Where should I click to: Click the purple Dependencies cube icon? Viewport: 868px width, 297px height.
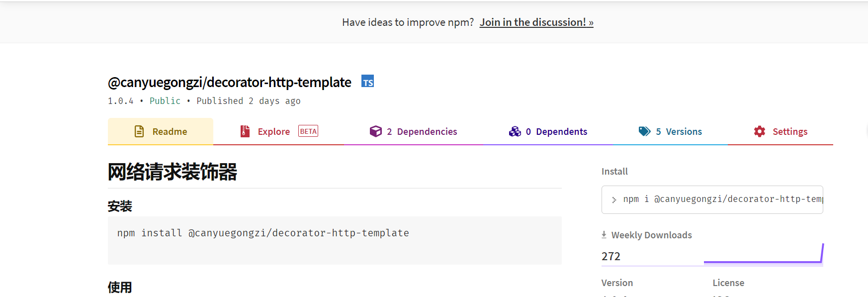tap(376, 131)
